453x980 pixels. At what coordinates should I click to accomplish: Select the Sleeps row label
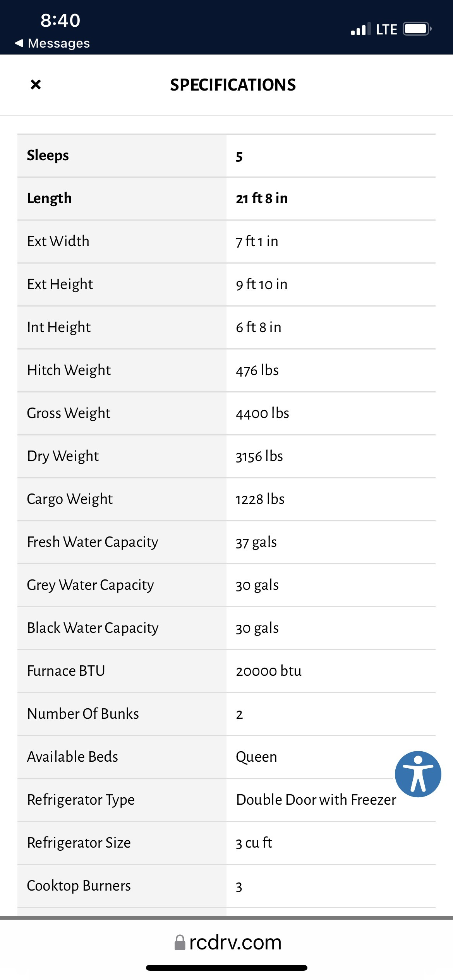(48, 156)
